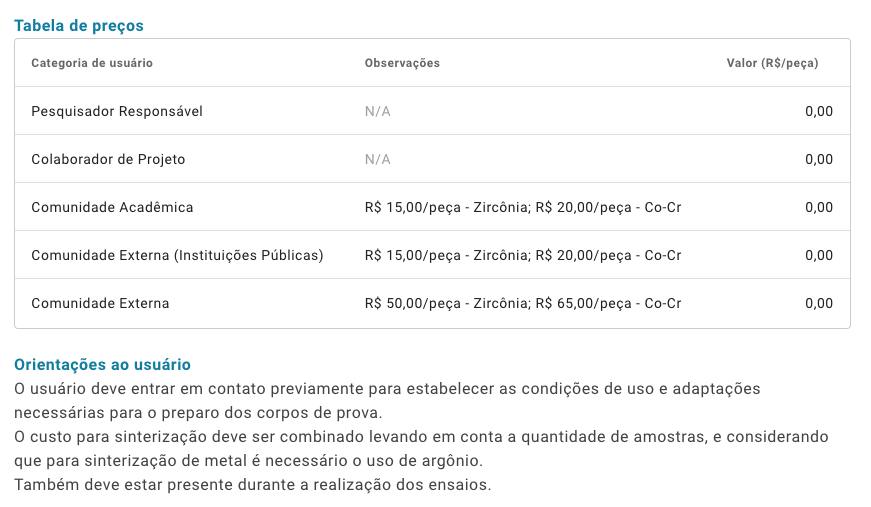
Task: Click the N/A observation for Pesquisador Responsável
Action: click(378, 111)
